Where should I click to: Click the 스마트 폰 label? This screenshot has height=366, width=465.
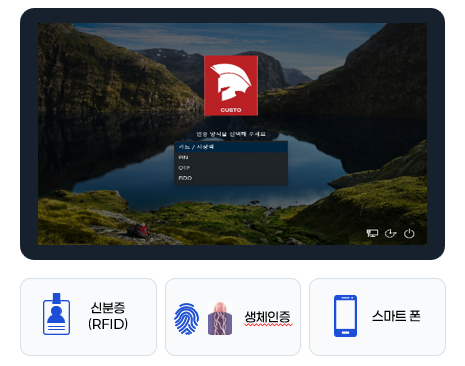click(396, 316)
